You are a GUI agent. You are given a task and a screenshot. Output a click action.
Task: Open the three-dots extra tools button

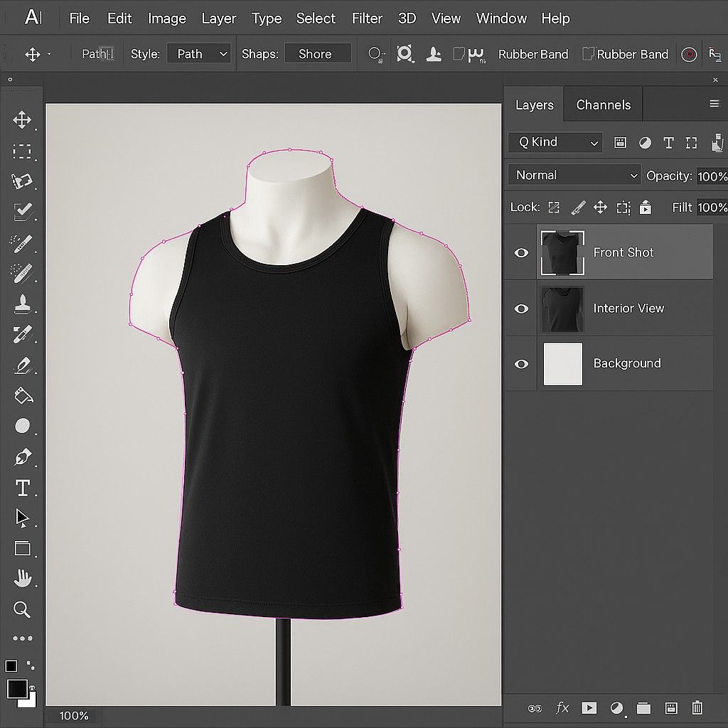22,638
